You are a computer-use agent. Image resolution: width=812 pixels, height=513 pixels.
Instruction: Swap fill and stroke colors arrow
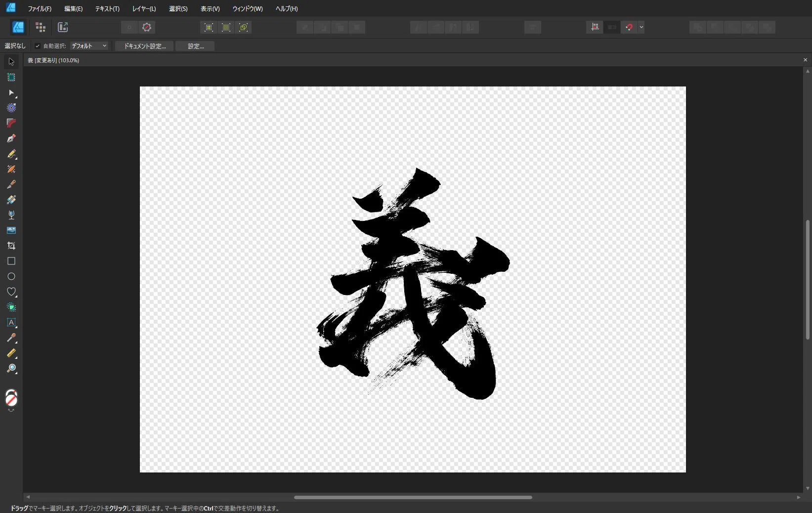point(11,411)
